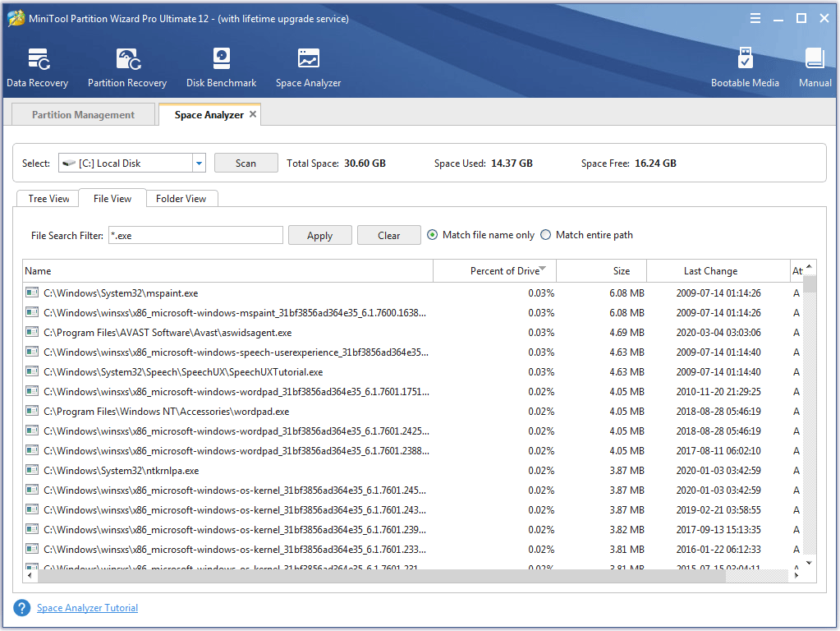Switch to the Folder View tab
This screenshot has height=631, width=840.
click(x=181, y=198)
